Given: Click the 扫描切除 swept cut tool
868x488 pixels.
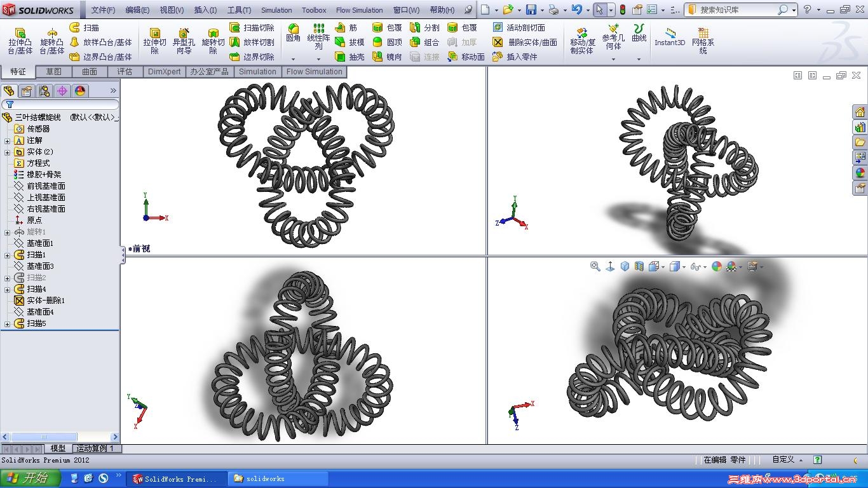Looking at the screenshot, I should click(x=252, y=28).
